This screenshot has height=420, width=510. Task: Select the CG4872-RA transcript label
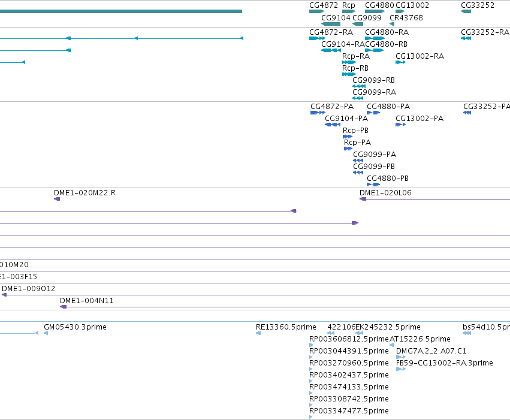[x=331, y=32]
